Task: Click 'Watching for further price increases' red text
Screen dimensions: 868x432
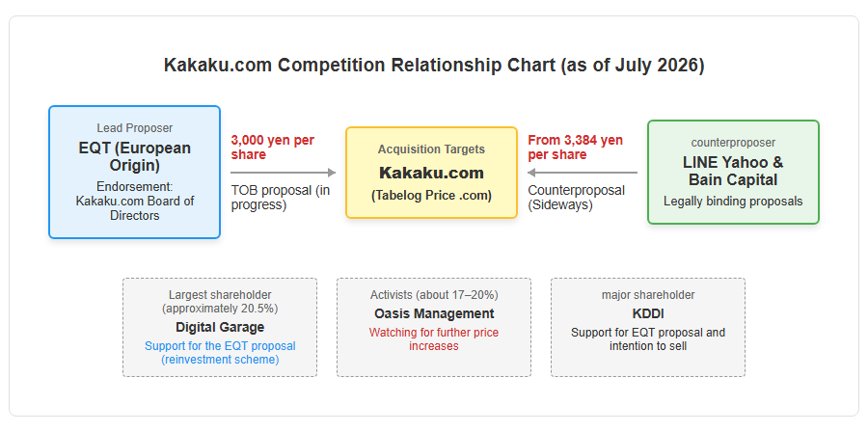Action: (x=434, y=339)
